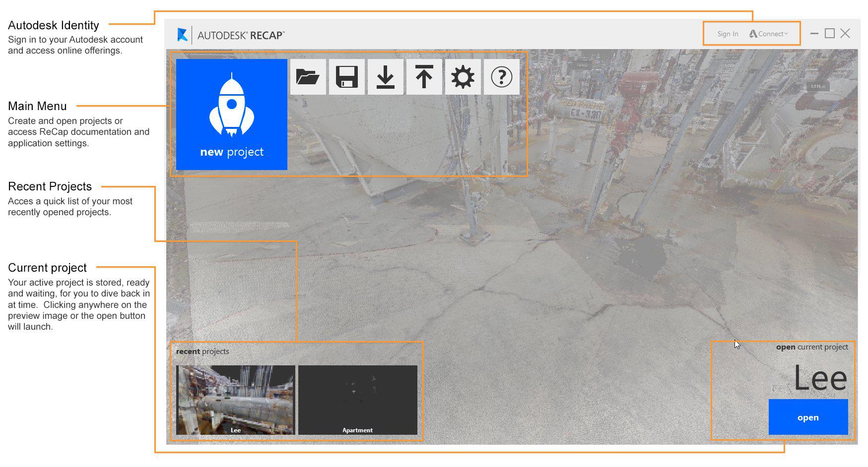Viewport: 868px width, 467px height.
Task: Click the blue open button
Action: click(x=808, y=417)
